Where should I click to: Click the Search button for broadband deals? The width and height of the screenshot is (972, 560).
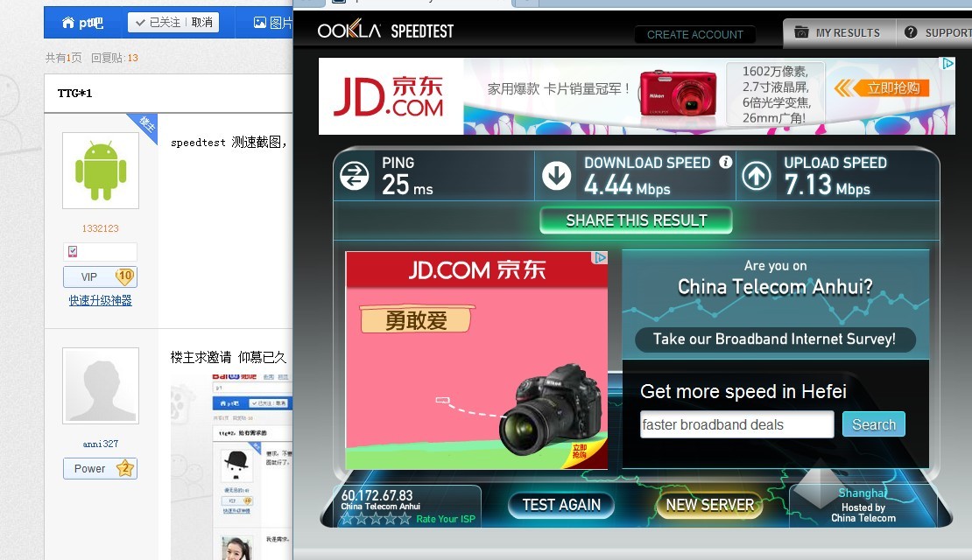873,424
